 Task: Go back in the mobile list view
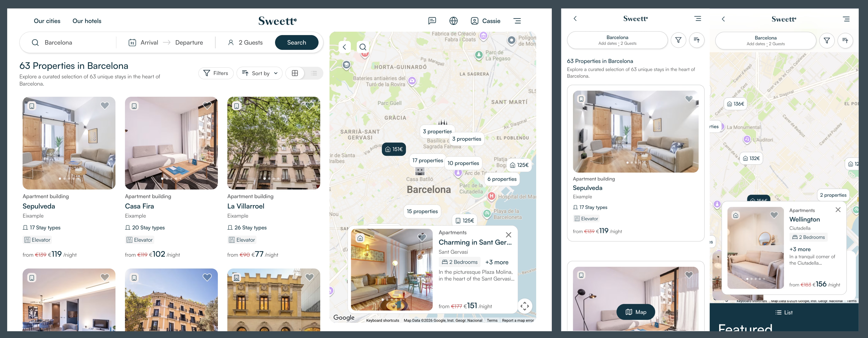tap(575, 19)
